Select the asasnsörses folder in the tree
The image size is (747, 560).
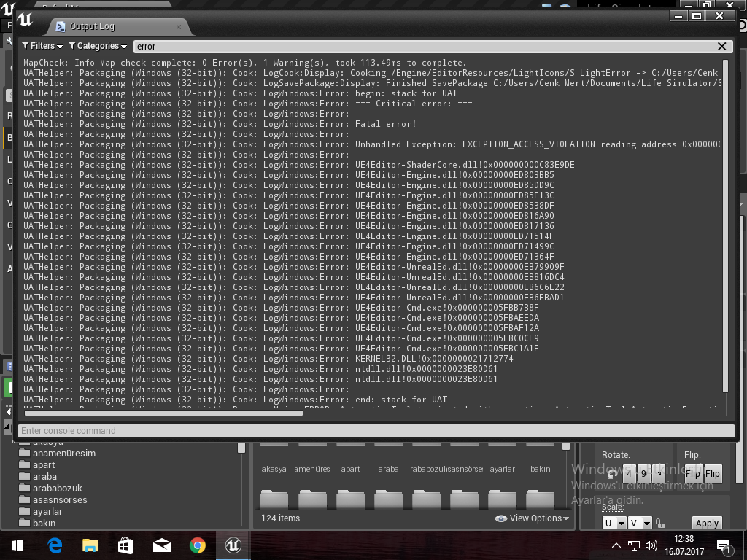point(53,500)
